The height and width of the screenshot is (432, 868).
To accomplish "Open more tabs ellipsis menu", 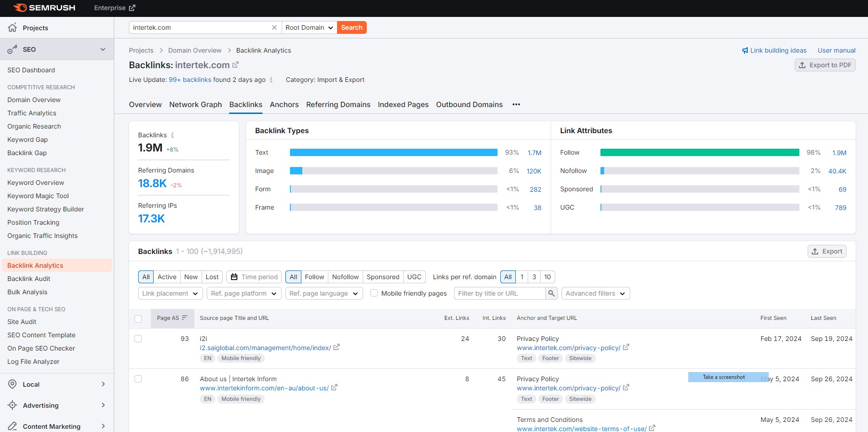I will click(x=516, y=104).
